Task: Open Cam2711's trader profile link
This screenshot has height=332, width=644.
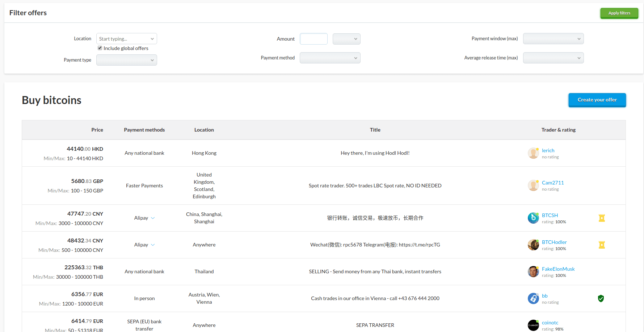Action: click(x=553, y=183)
